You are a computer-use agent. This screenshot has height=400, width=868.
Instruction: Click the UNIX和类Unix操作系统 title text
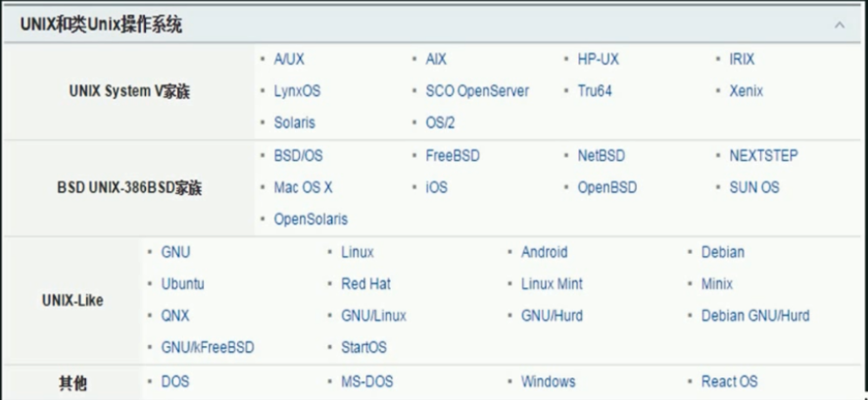101,25
